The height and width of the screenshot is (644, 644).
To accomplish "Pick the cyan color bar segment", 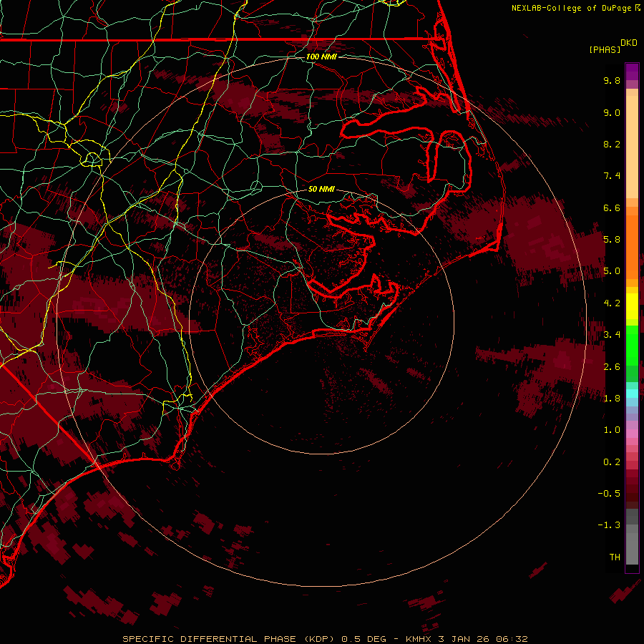I will (632, 394).
